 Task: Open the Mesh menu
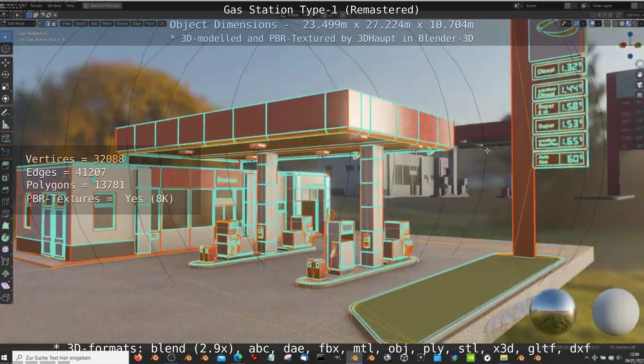107,24
